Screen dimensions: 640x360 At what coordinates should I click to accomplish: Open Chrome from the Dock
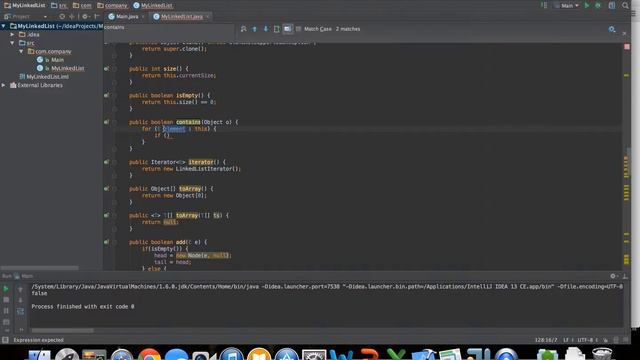tap(149, 354)
